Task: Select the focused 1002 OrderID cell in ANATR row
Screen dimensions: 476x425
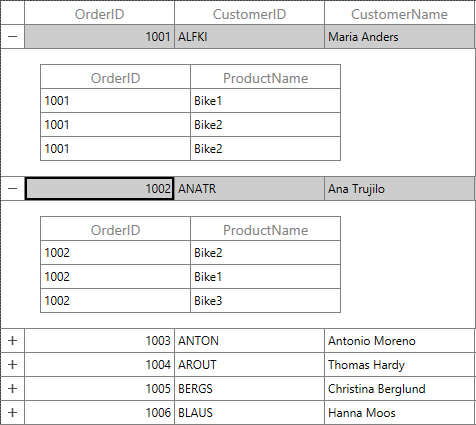Action: click(x=99, y=189)
